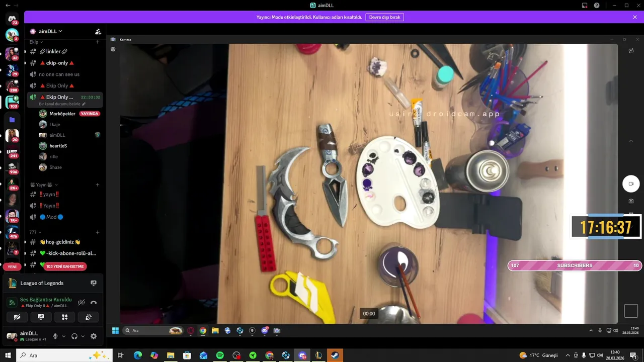Click the Windows taskbar Ara search field
Image resolution: width=644 pixels, height=362 pixels.
65,355
